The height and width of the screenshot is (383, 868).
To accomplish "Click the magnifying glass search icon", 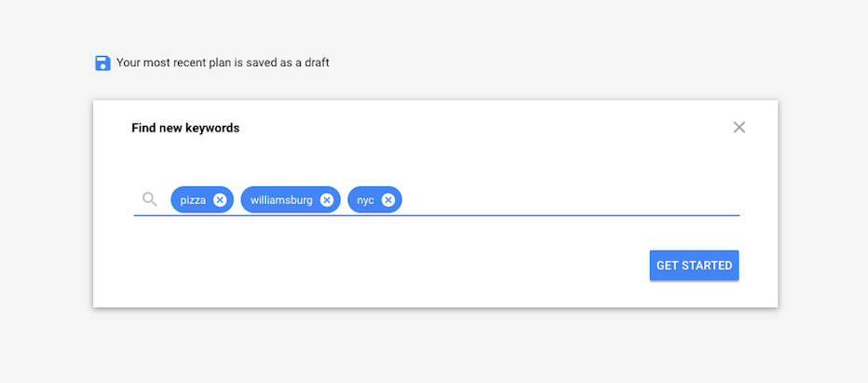I will [x=149, y=199].
